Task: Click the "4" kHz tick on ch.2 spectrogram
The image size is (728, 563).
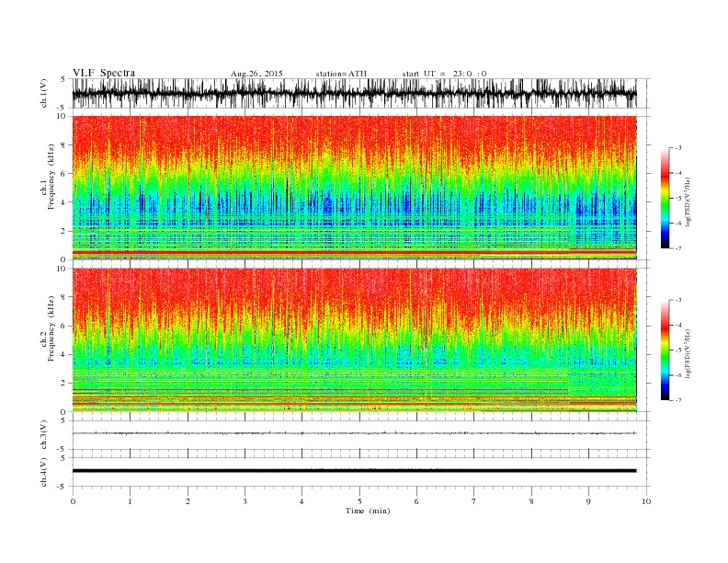Action: pos(64,355)
